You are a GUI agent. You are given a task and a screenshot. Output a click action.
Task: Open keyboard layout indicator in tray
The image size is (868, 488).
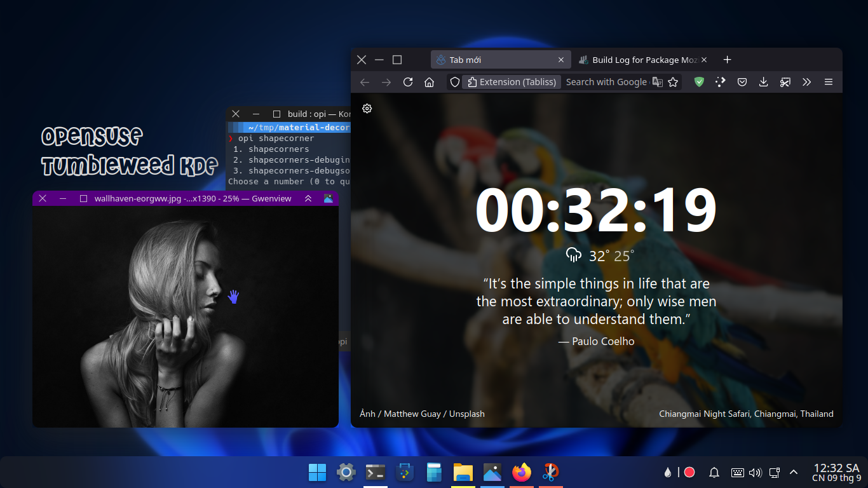738,472
